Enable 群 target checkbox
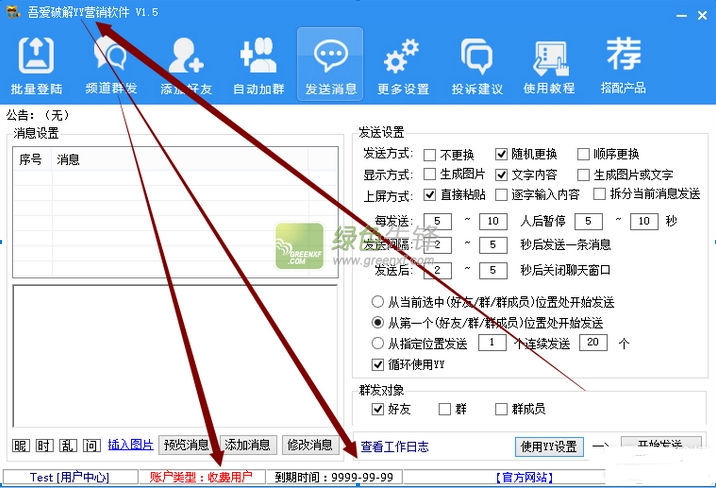Image resolution: width=716 pixels, height=488 pixels. pos(444,409)
